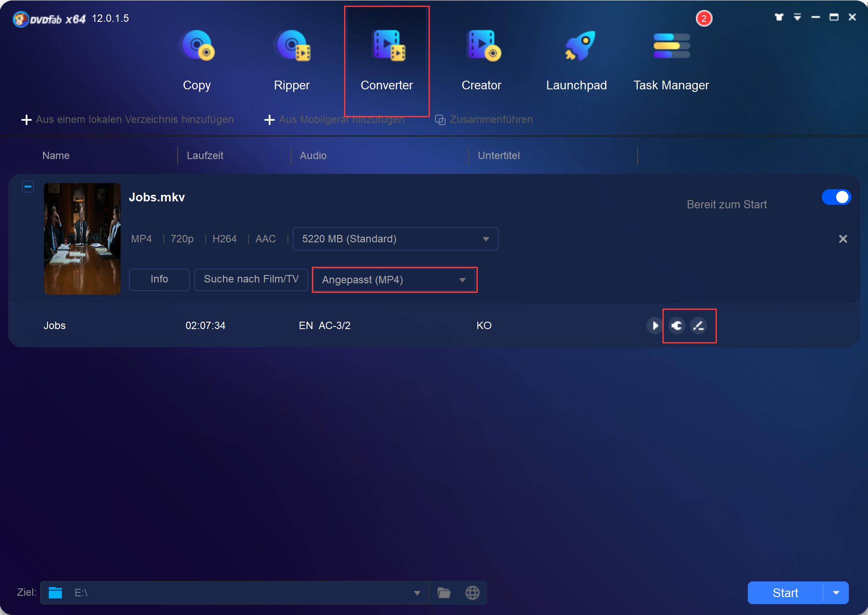
Task: Toggle off the Jobs.mkv enable switch
Action: [836, 197]
